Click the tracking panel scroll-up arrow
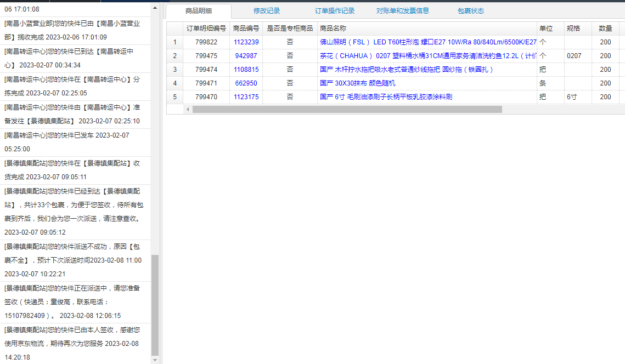 click(x=155, y=8)
